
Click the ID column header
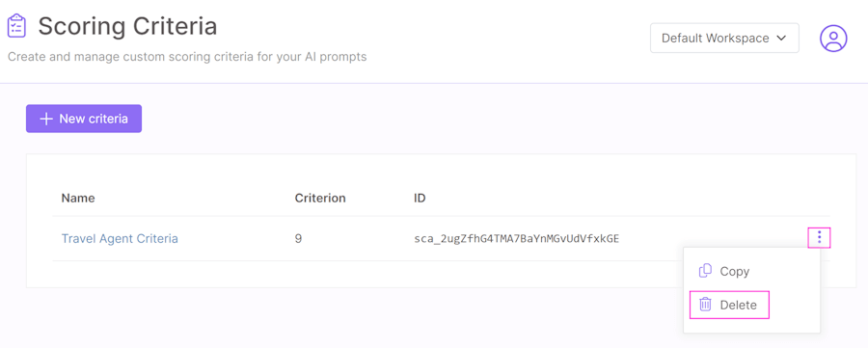[x=420, y=198]
